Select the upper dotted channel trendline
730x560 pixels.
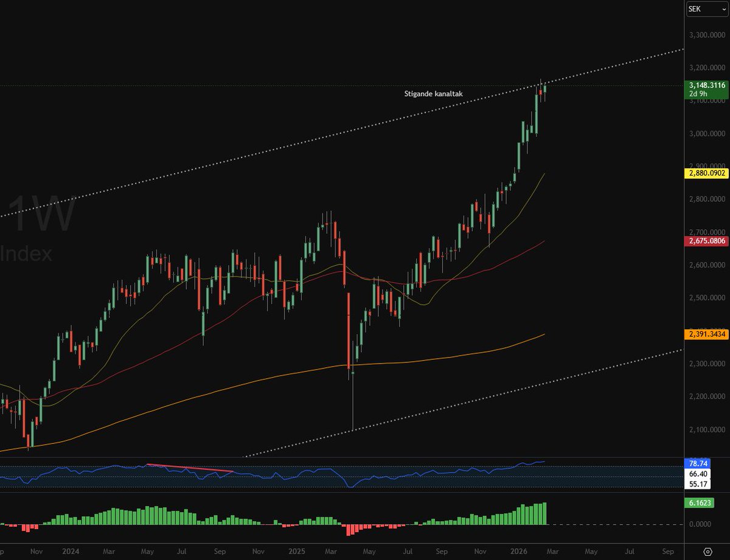(341, 134)
